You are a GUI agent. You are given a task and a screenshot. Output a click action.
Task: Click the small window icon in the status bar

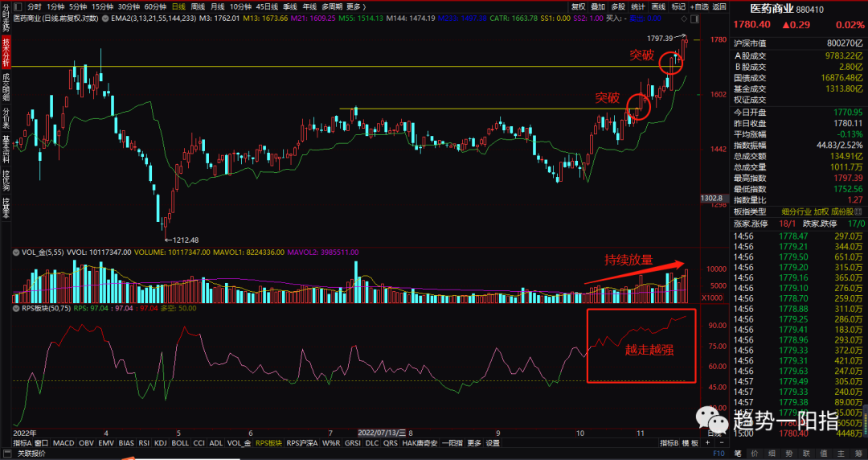click(9, 454)
